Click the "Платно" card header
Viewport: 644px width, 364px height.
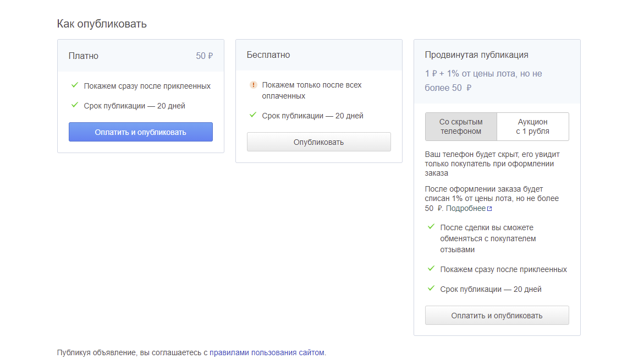[x=84, y=56]
